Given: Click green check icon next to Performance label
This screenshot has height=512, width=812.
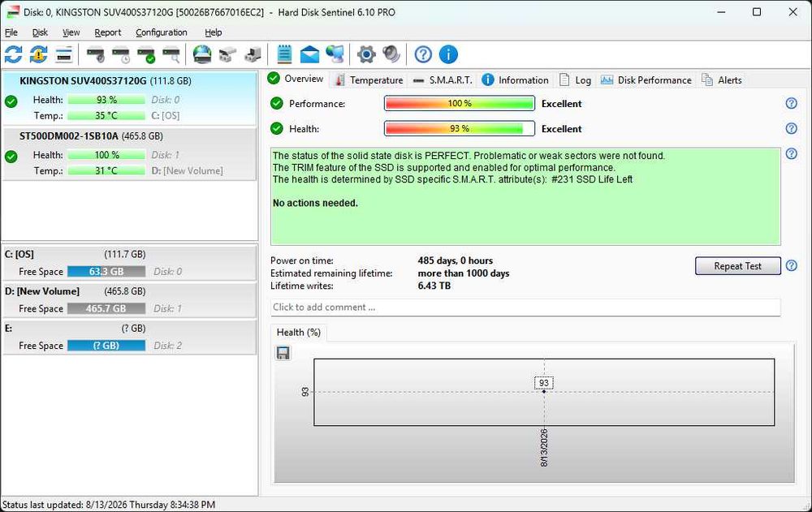Looking at the screenshot, I should tap(277, 103).
